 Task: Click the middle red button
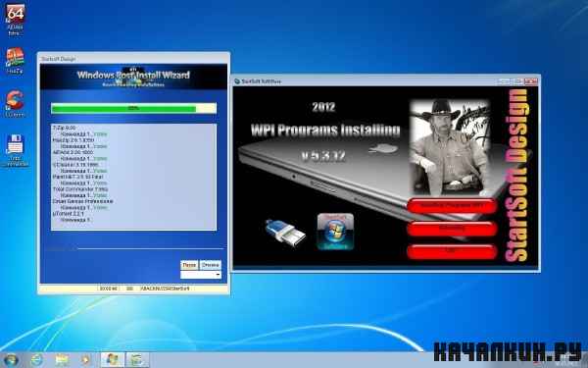point(452,229)
